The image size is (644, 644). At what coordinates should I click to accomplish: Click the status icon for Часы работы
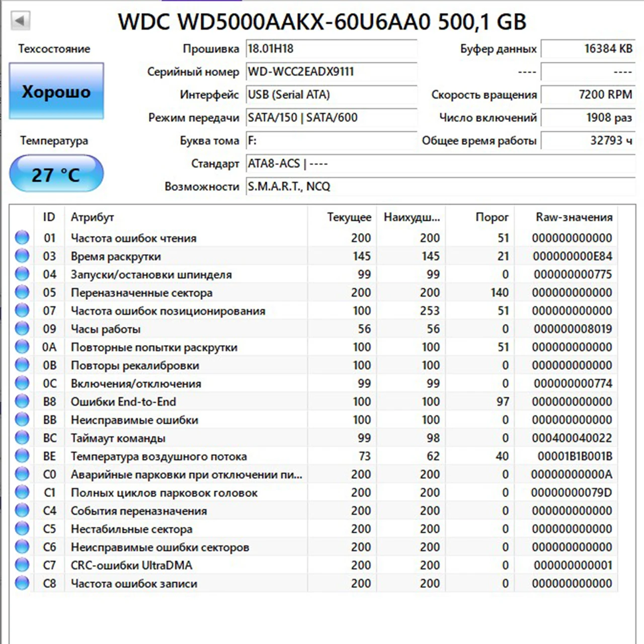click(22, 329)
